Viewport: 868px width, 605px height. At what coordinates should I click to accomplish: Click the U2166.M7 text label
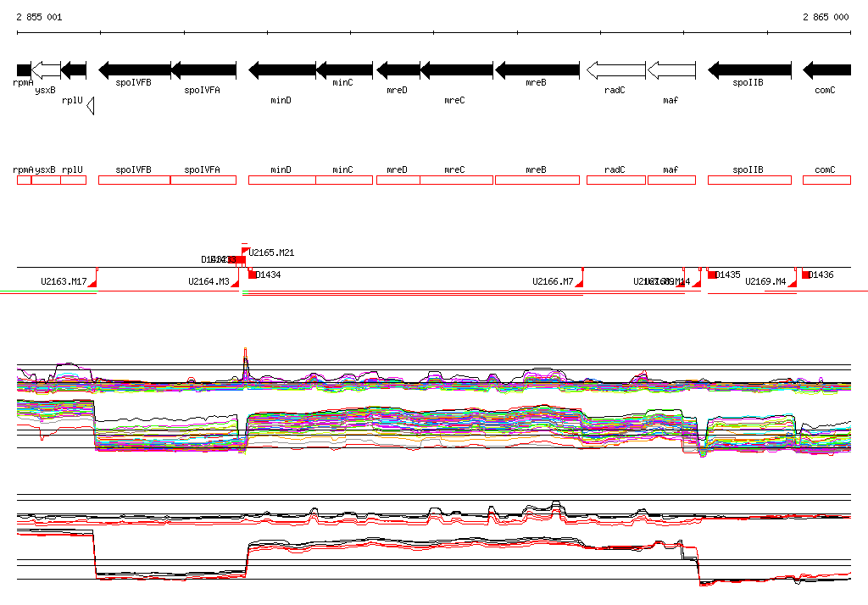tap(553, 281)
